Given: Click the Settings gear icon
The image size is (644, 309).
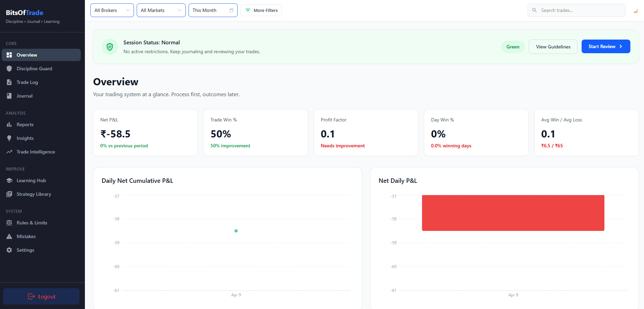Looking at the screenshot, I should 9,250.
